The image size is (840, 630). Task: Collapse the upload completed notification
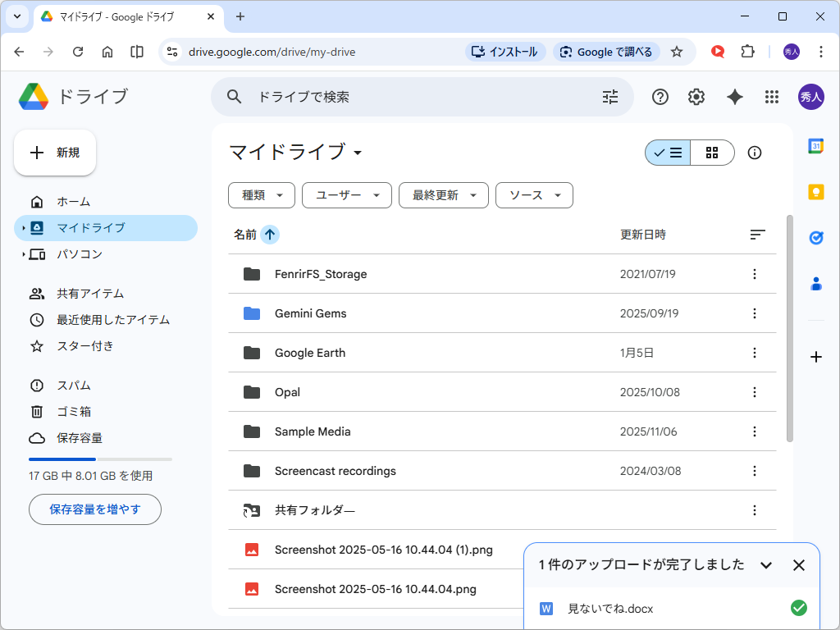(x=766, y=565)
